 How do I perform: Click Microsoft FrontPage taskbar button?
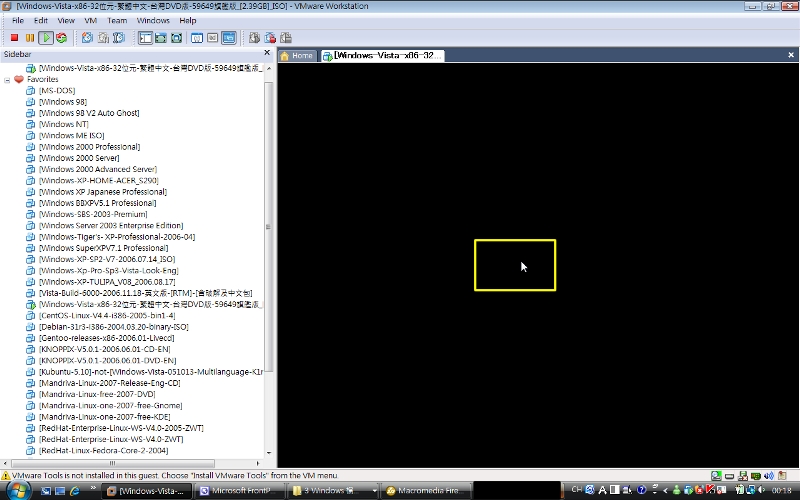click(238, 491)
